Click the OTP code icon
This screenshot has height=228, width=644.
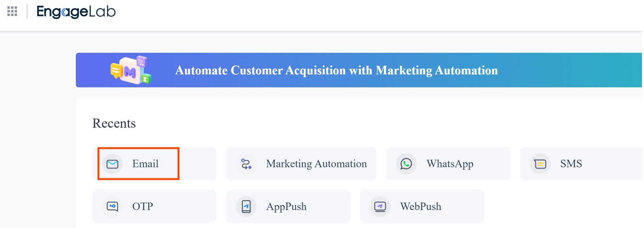pyautogui.click(x=112, y=207)
